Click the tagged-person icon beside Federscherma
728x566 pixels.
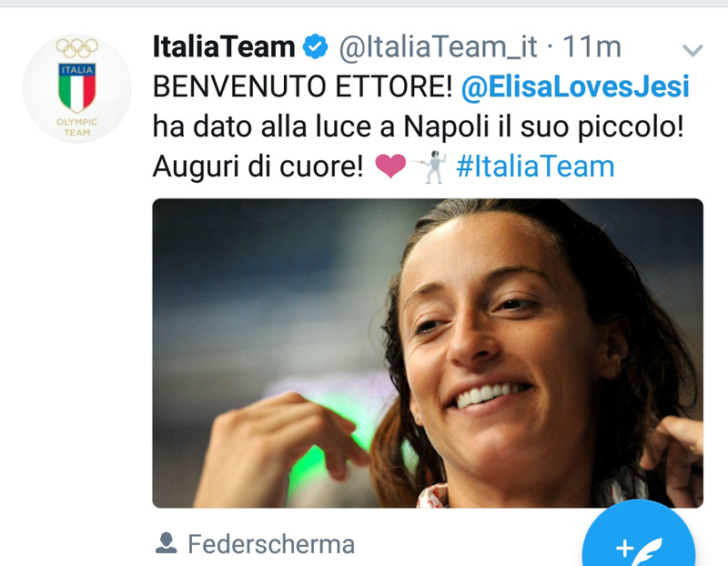166,543
